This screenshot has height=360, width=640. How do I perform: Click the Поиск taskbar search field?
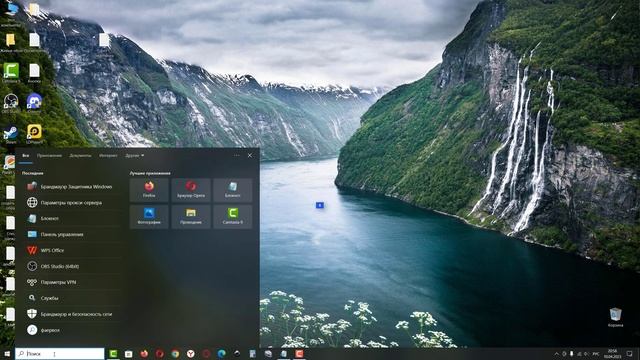pos(60,353)
